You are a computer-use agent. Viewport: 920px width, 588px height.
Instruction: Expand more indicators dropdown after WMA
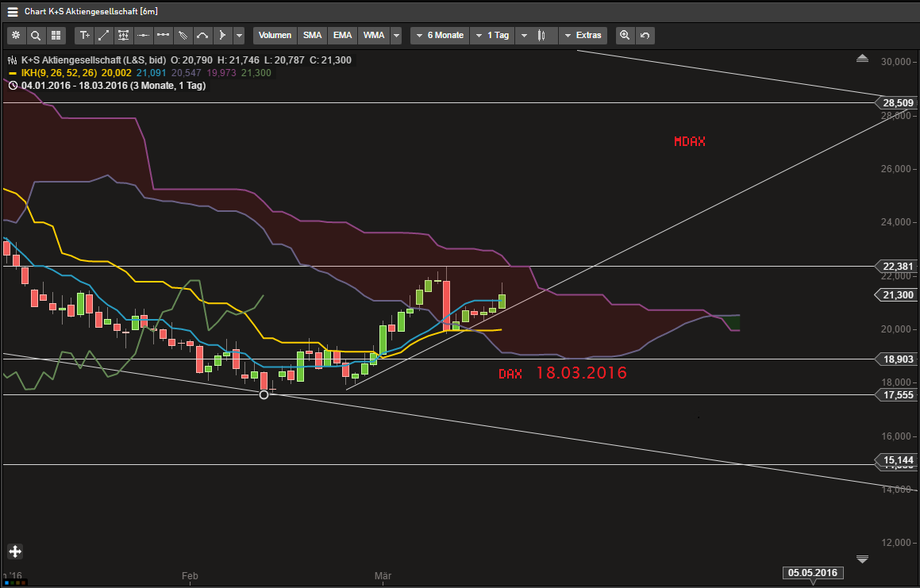tap(397, 35)
